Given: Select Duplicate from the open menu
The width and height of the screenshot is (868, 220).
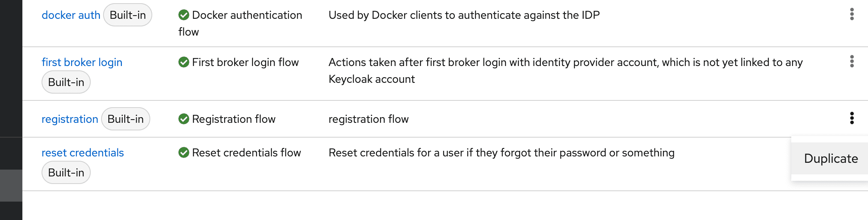Looking at the screenshot, I should pos(830,158).
